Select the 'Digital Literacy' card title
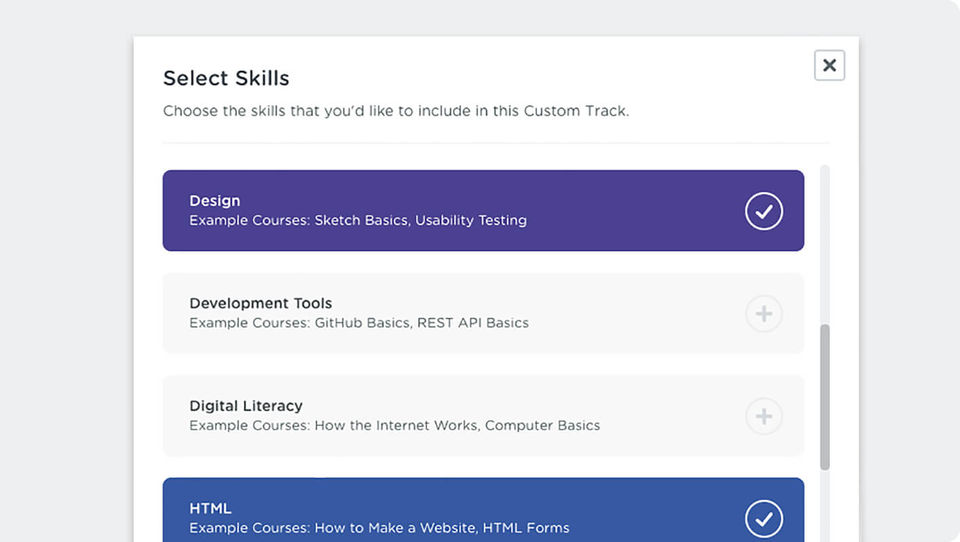This screenshot has width=960, height=542. (x=246, y=406)
